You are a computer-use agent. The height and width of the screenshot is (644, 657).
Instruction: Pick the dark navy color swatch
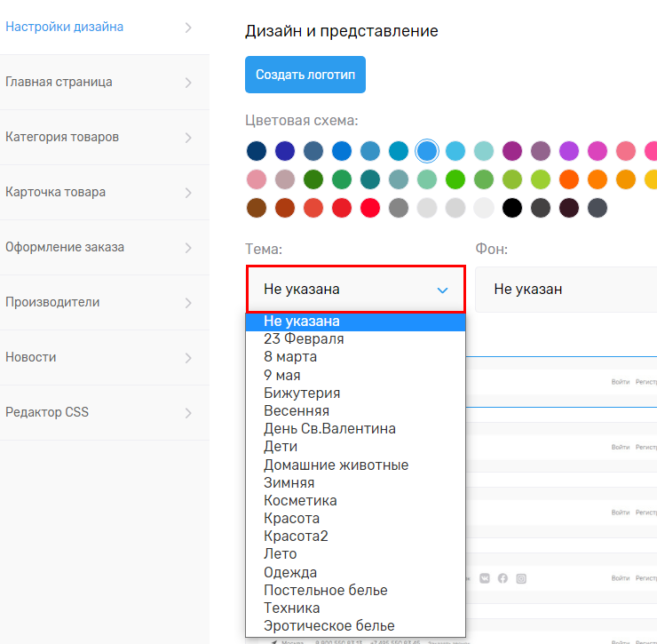coord(257,151)
